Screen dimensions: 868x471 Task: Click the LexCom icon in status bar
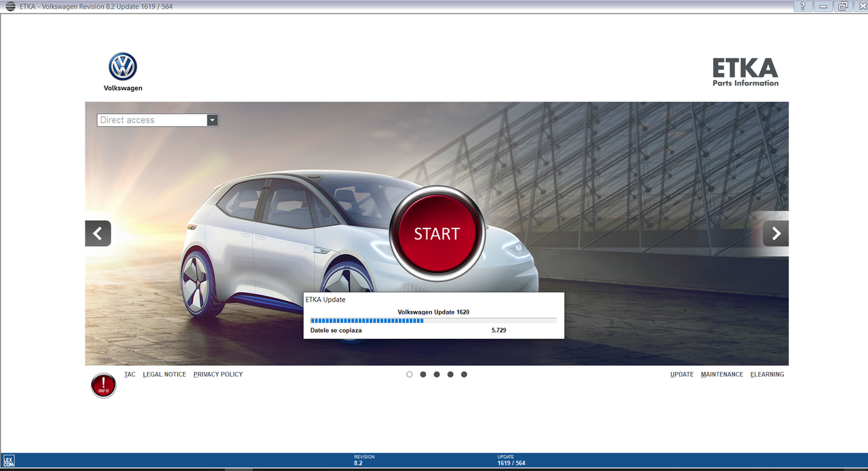9,462
